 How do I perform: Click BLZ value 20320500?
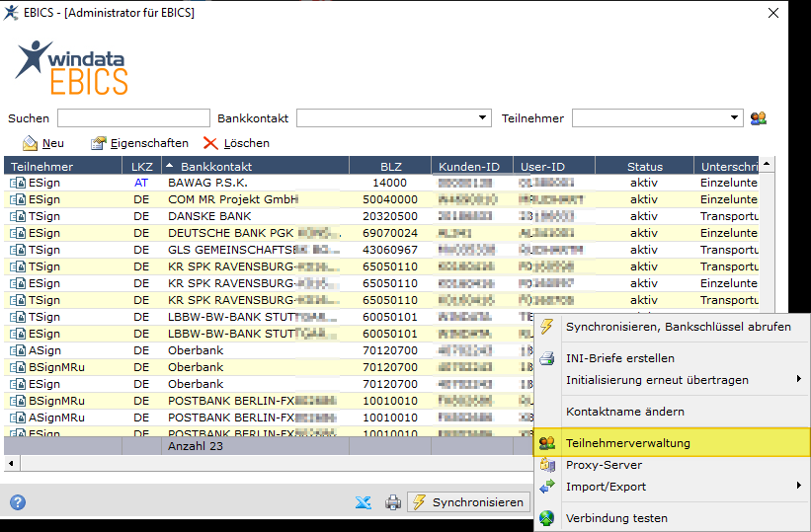[x=390, y=216]
